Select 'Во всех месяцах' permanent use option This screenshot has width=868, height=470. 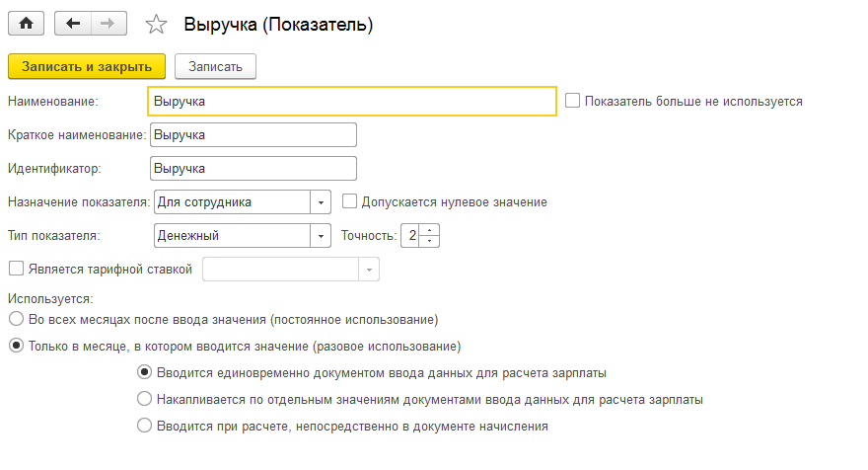point(15,320)
